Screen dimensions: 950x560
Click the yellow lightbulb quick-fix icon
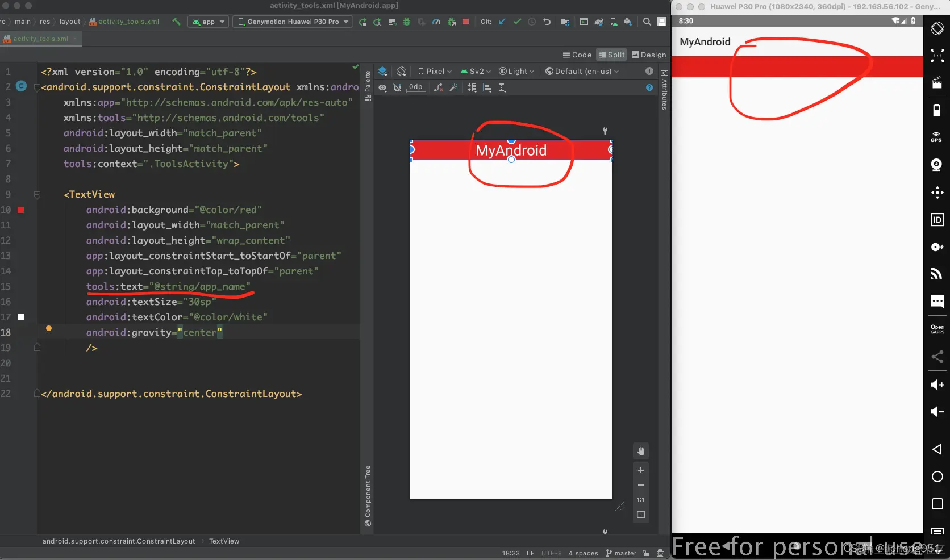(49, 329)
